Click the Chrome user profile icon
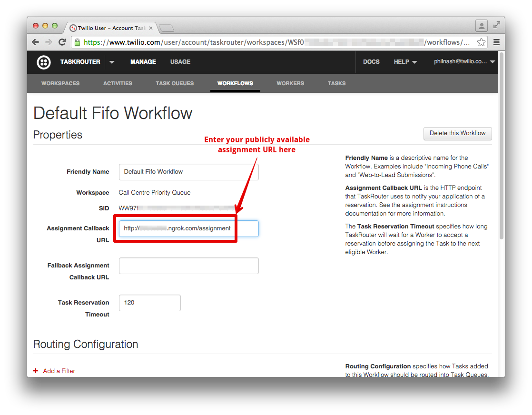Screen dimensions: 532x415 (x=482, y=26)
